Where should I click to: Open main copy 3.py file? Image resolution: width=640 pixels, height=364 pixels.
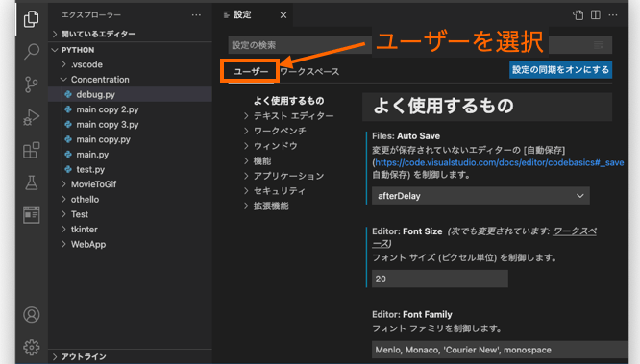pyautogui.click(x=130, y=125)
